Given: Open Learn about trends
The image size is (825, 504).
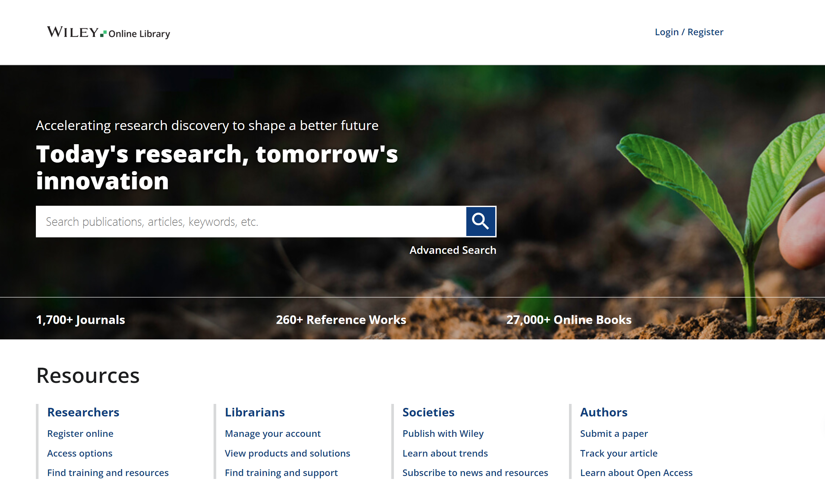Looking at the screenshot, I should [x=445, y=453].
